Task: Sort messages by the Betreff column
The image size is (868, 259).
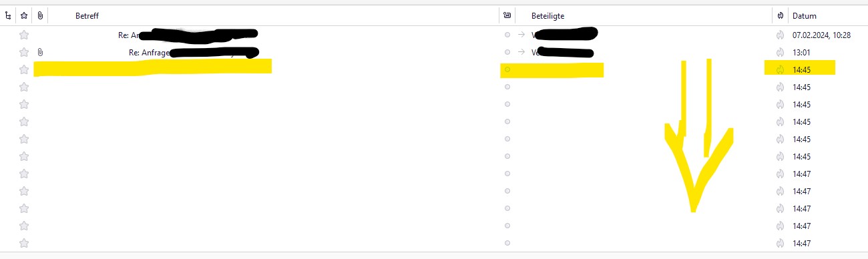Action: 87,15
